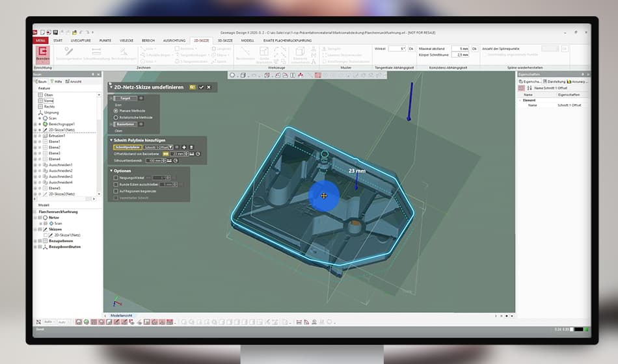The height and width of the screenshot is (364, 618).
Task: Collapse Schnitt Polylinie hinzufügen section
Action: click(x=111, y=140)
